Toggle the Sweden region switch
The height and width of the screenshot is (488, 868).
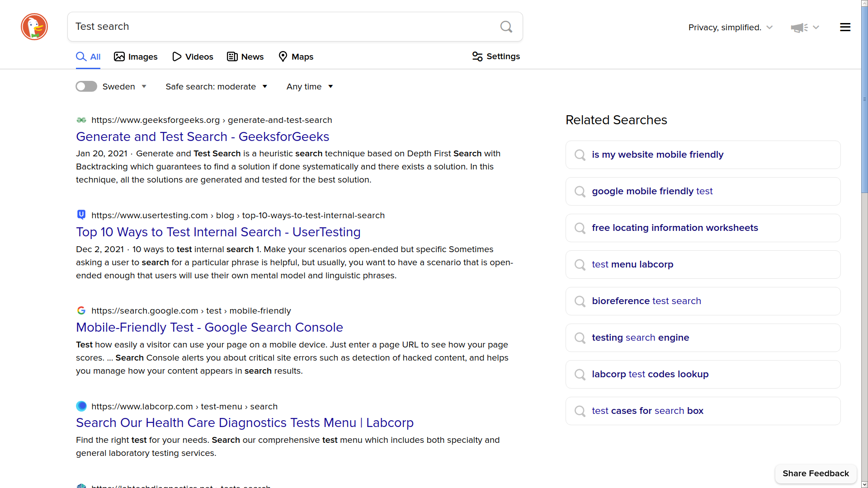(x=86, y=86)
